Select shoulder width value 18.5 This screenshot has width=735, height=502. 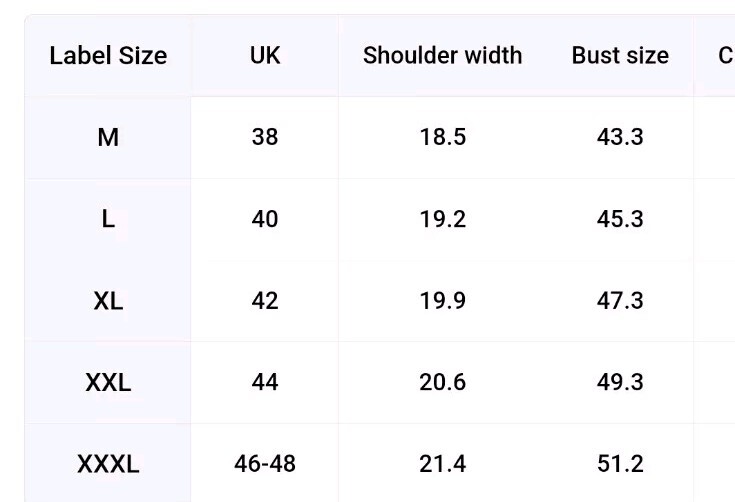tap(442, 137)
